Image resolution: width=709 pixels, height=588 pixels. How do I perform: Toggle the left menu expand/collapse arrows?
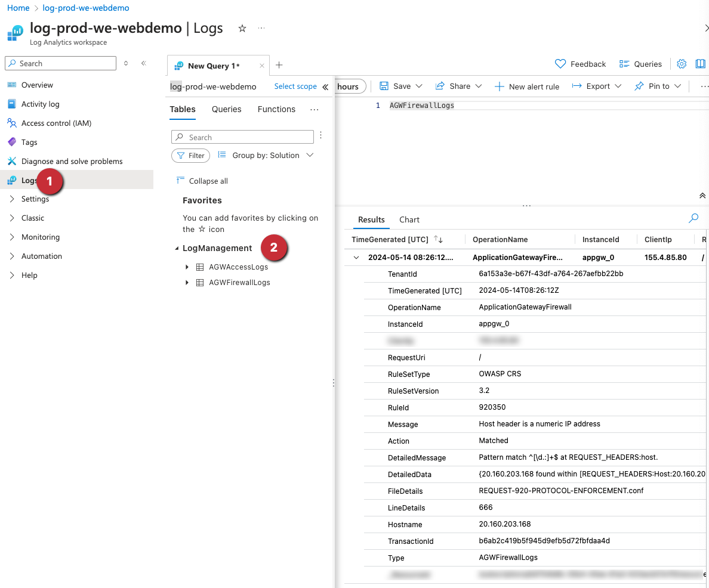click(126, 63)
